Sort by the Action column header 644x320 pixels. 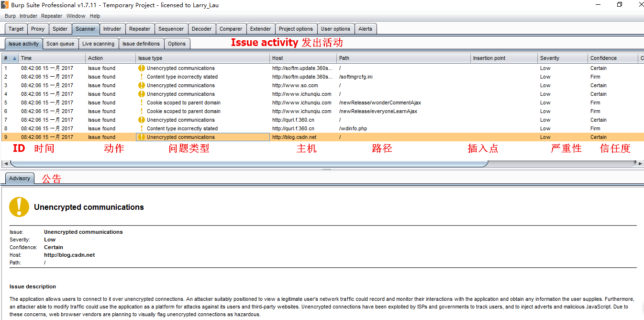point(111,58)
